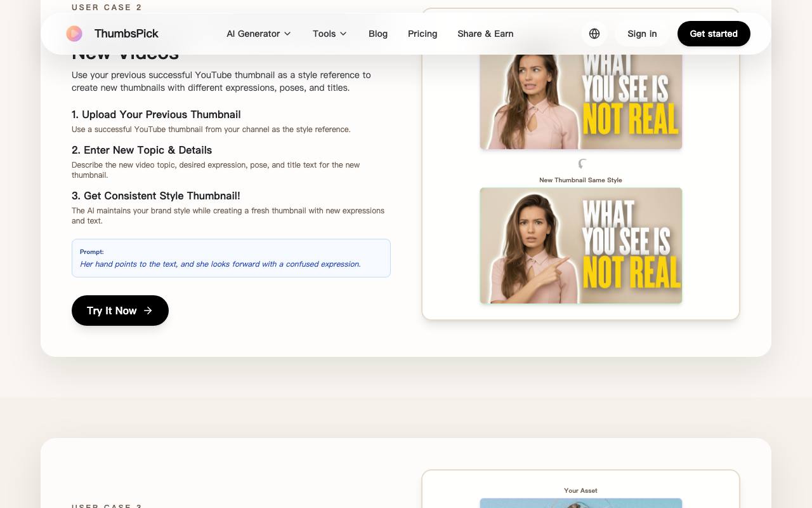Click heading '1. Upload Your Previous Thumbnail'
This screenshot has width=812, height=508.
coord(156,114)
